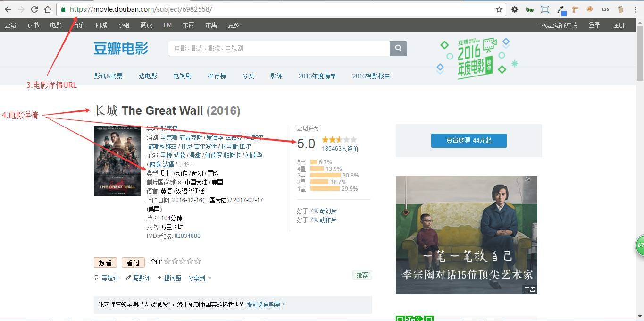Switch to the 影评 tab
Screen dimensions: 644x321
[x=276, y=76]
